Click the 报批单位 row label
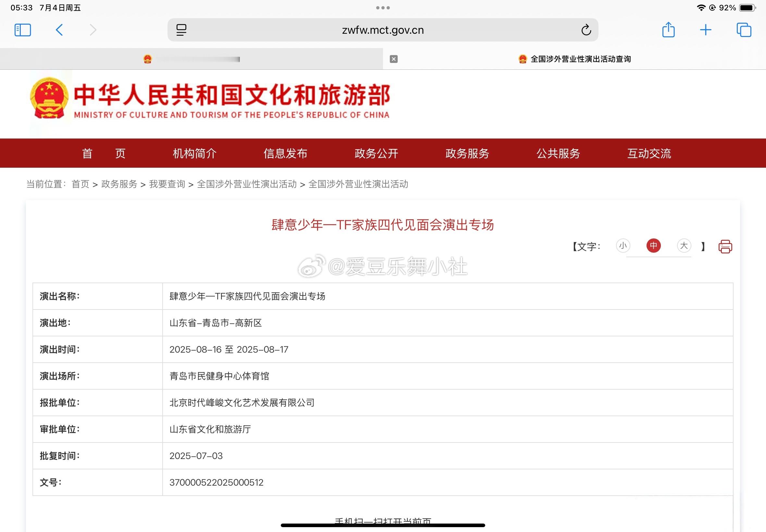The image size is (766, 532). [x=60, y=403]
